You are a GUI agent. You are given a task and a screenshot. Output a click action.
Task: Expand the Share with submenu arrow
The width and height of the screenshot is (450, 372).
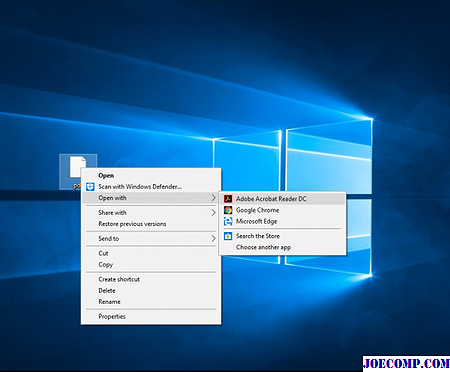tap(213, 213)
